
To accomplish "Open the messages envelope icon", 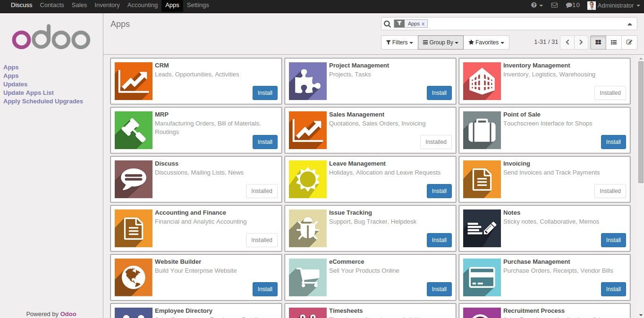I will (x=554, y=5).
